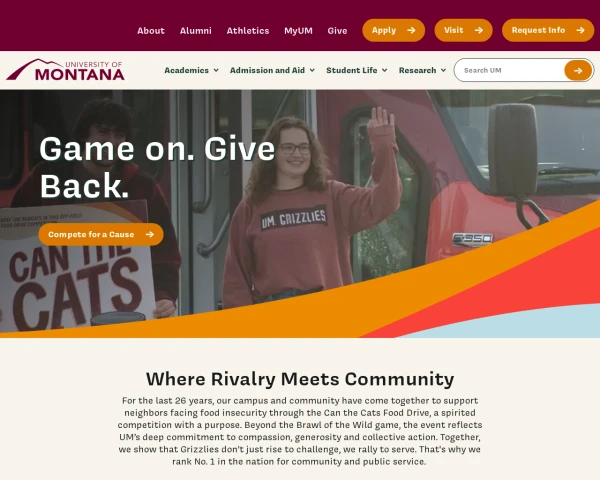Click the Request Info button label
The height and width of the screenshot is (480, 600).
pyautogui.click(x=538, y=30)
